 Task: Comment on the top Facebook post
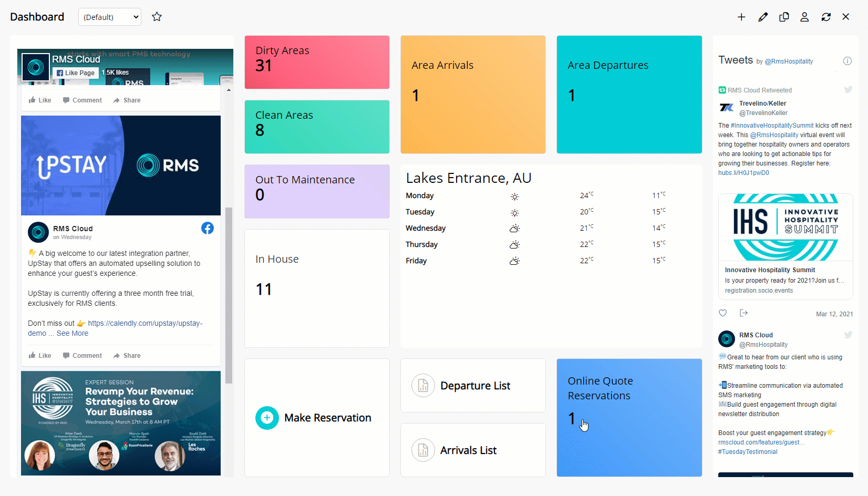coord(82,100)
